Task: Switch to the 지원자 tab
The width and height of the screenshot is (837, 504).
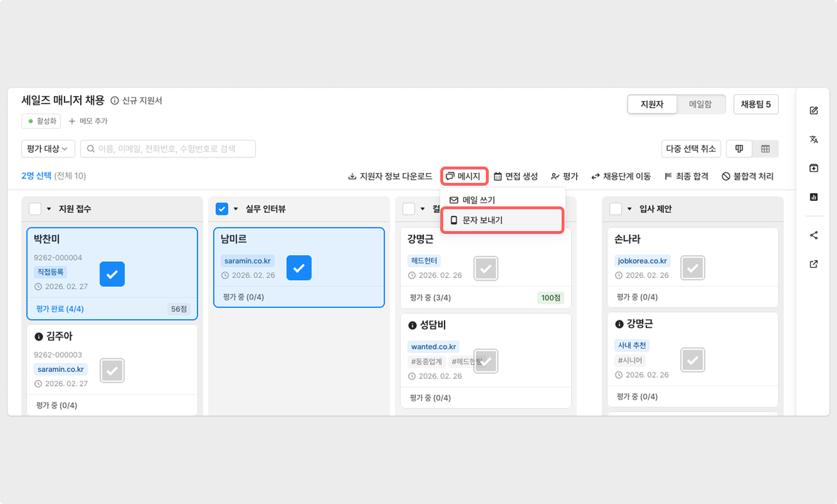Action: [x=652, y=104]
